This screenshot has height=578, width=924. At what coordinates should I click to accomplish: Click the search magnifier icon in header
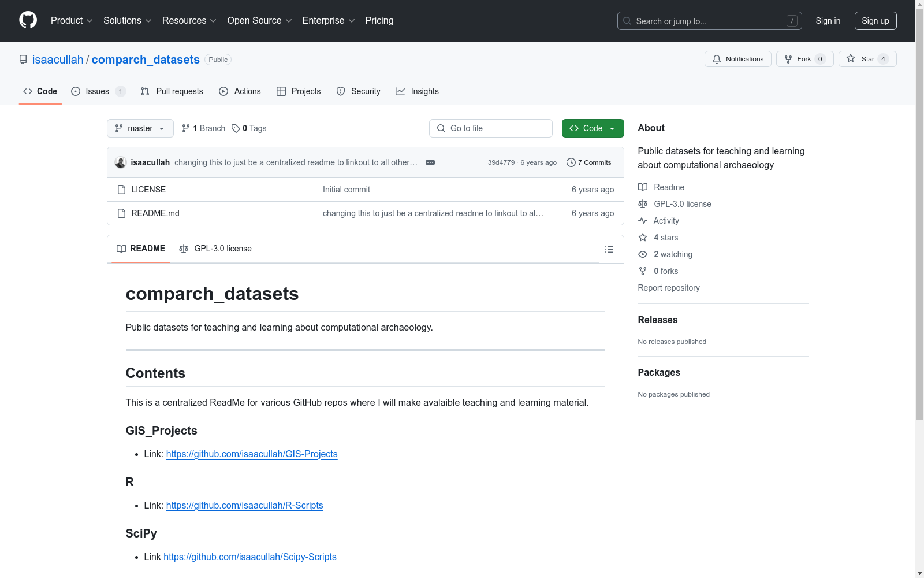tap(627, 21)
